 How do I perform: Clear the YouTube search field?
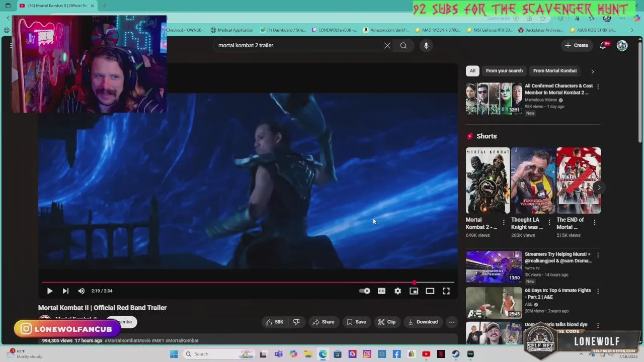pyautogui.click(x=387, y=45)
